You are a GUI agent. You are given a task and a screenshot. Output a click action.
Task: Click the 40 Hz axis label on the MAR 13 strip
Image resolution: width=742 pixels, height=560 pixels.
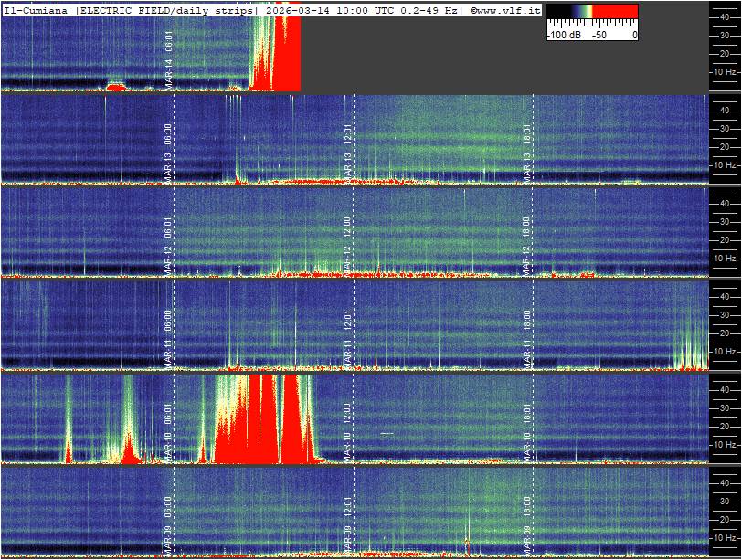[x=726, y=110]
